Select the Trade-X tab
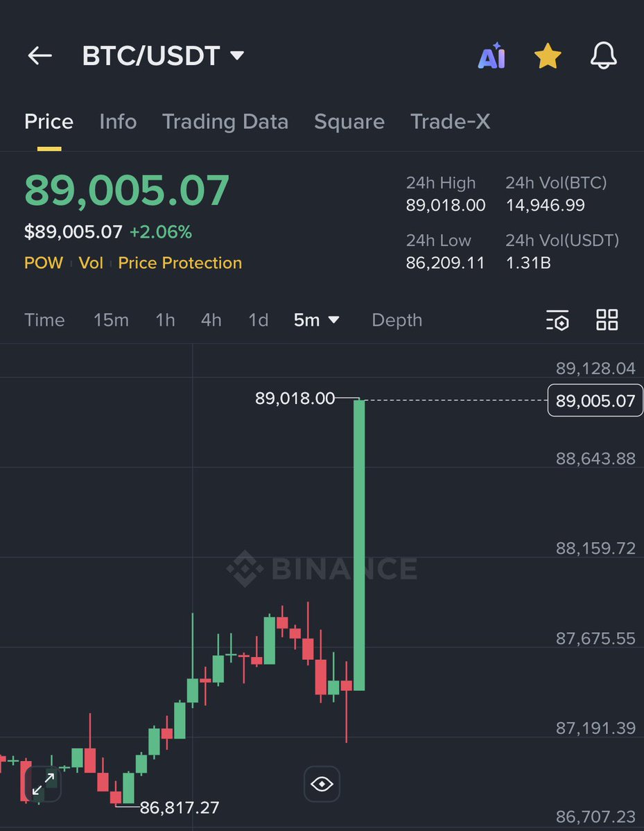Screen dimensions: 644x831 (450, 122)
